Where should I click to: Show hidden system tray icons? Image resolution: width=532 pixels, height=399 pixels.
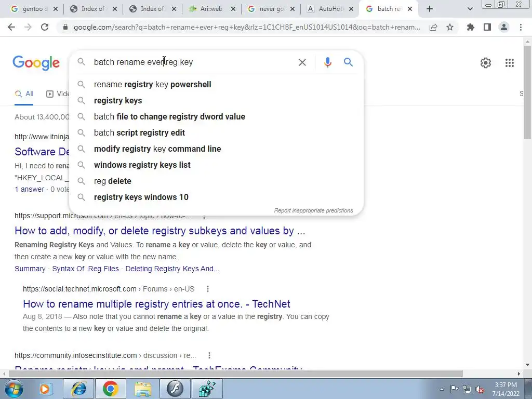coord(442,390)
